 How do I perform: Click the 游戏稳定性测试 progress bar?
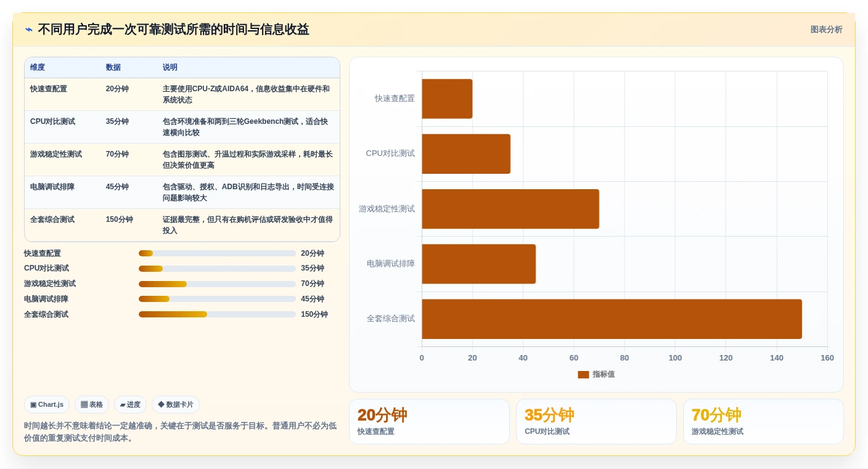[217, 284]
